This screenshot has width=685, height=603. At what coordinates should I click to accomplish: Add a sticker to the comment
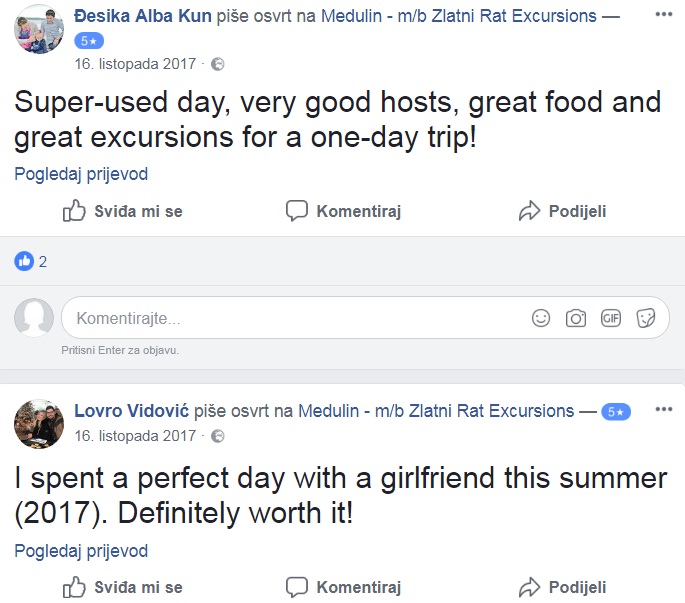coord(646,318)
